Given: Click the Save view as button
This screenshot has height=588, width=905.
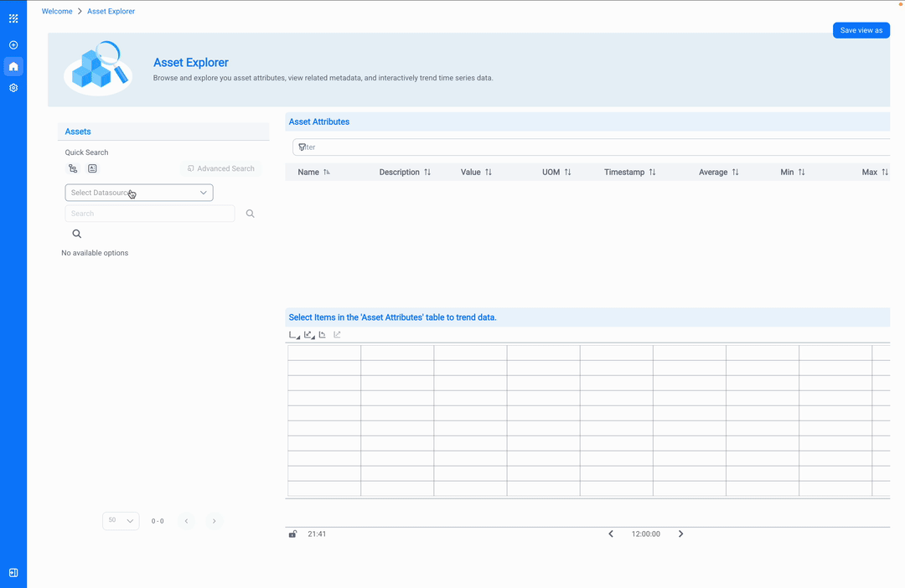Looking at the screenshot, I should [x=861, y=29].
